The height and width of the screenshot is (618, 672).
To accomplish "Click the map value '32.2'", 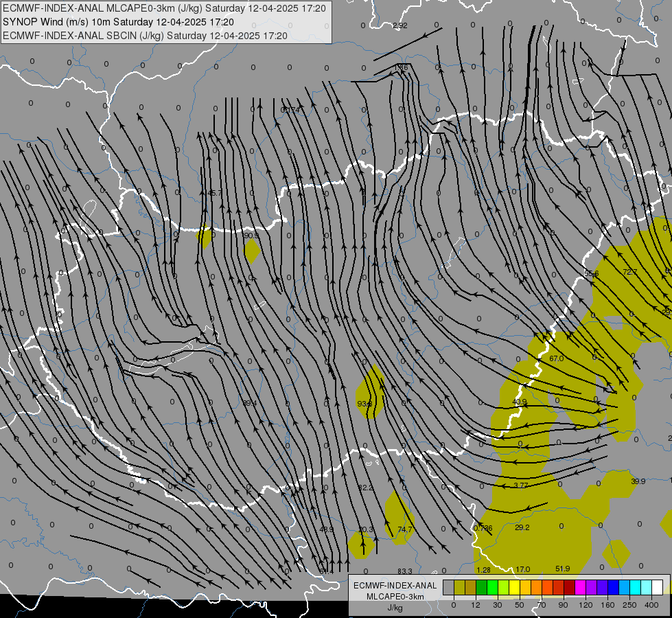I will coord(366,488).
